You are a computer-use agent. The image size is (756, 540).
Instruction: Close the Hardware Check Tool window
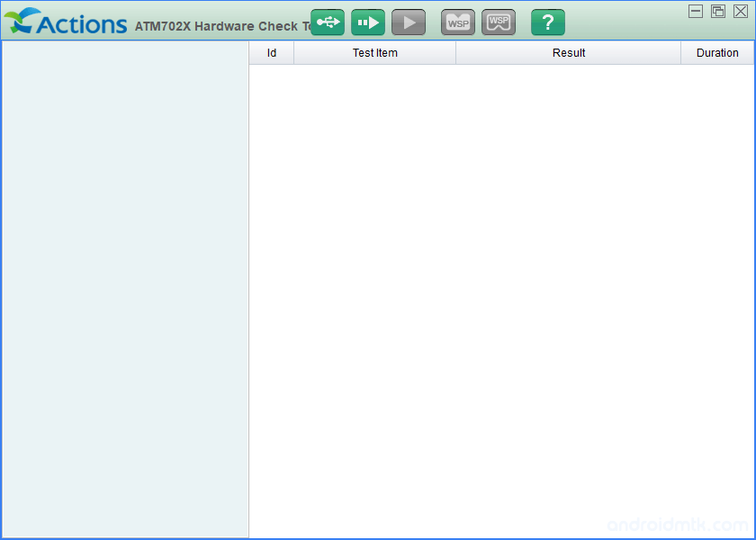(741, 11)
